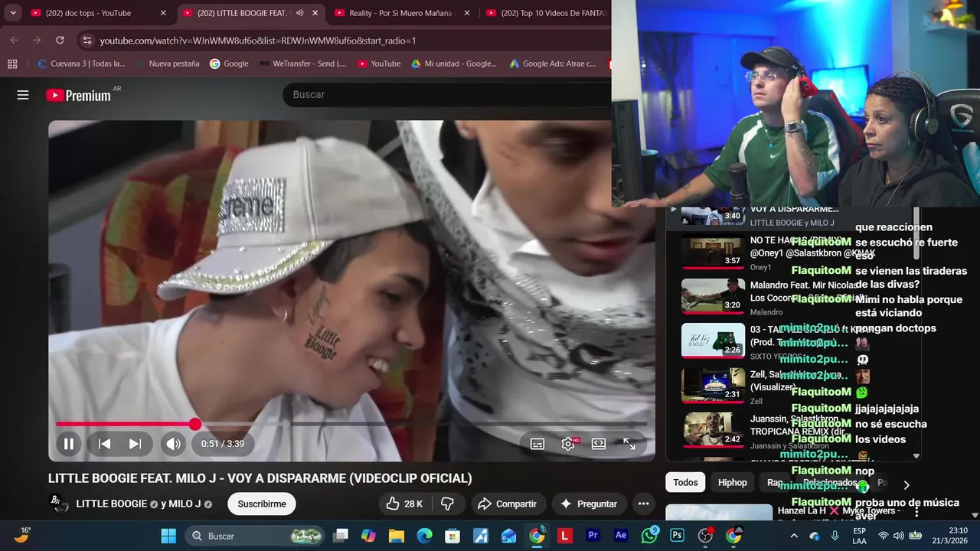Play Juanssin TROPICANA REMIX queue thumbnail
This screenshot has height=551, width=980.
tap(713, 429)
